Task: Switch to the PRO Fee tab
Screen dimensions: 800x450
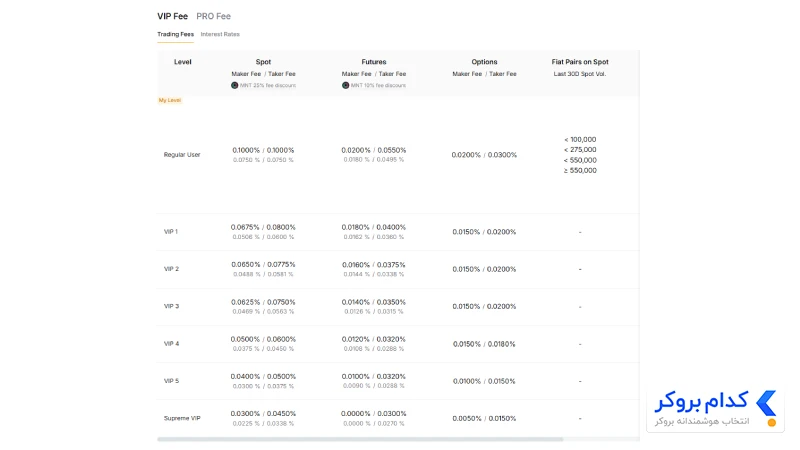Action: tap(213, 16)
